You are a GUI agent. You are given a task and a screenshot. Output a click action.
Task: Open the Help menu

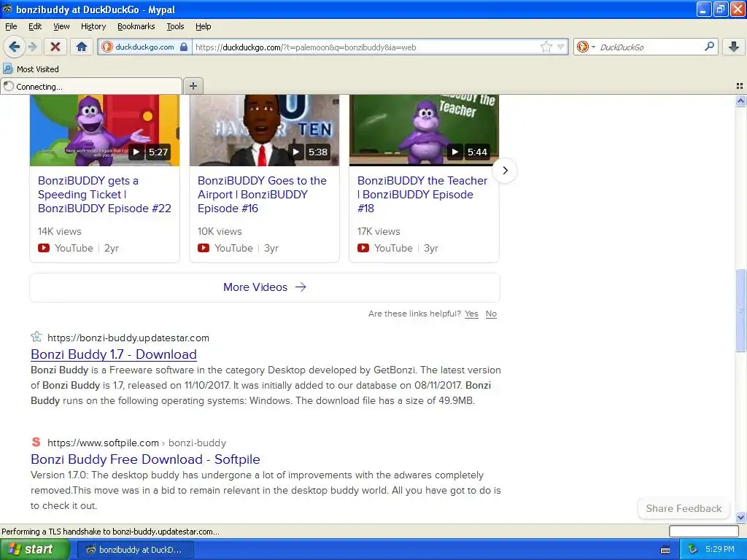pyautogui.click(x=204, y=26)
